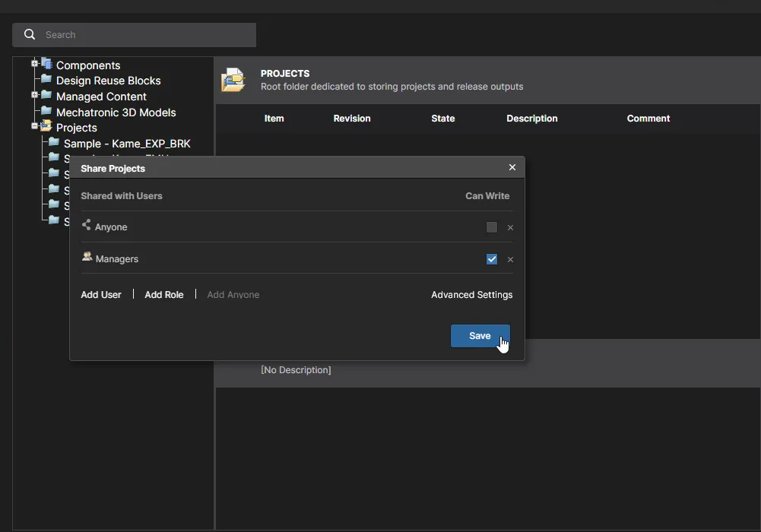This screenshot has width=761, height=532.
Task: Select Mechatronic 3D Models in tree
Action: pos(116,112)
